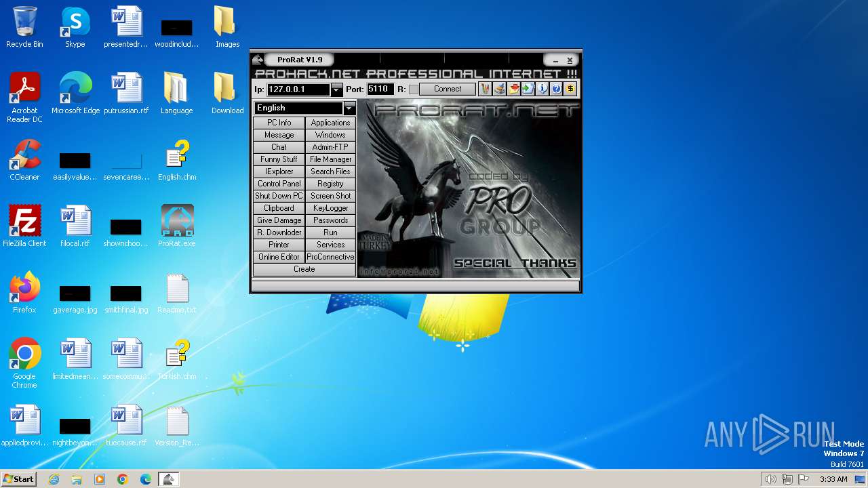
Task: Click the Create button
Action: (304, 269)
